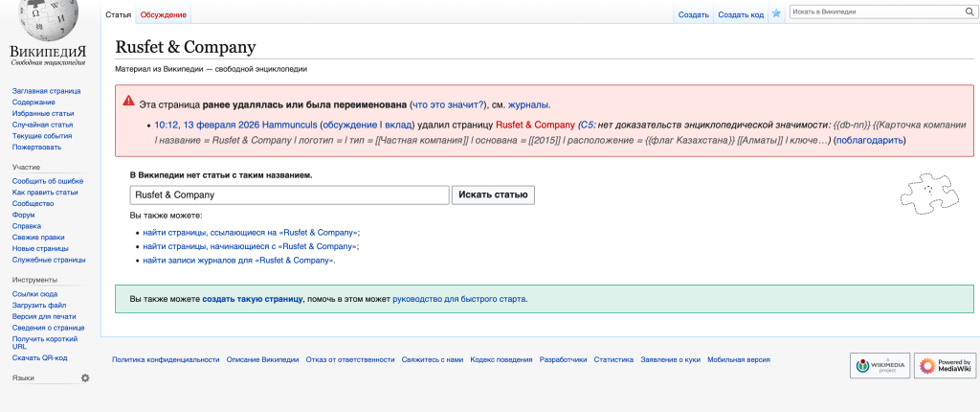
Task: Click the magnifying glass search icon
Action: [x=969, y=11]
